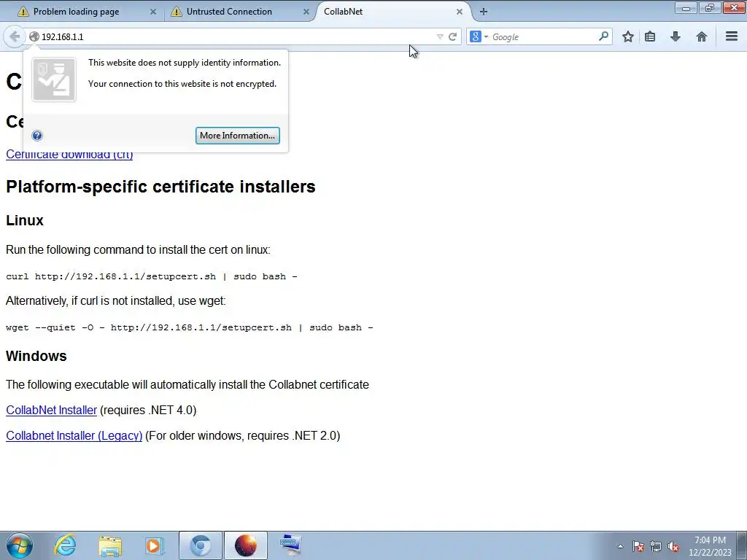Click the wget --quiet command text
Viewport: 747px width, 560px height.
click(x=190, y=327)
